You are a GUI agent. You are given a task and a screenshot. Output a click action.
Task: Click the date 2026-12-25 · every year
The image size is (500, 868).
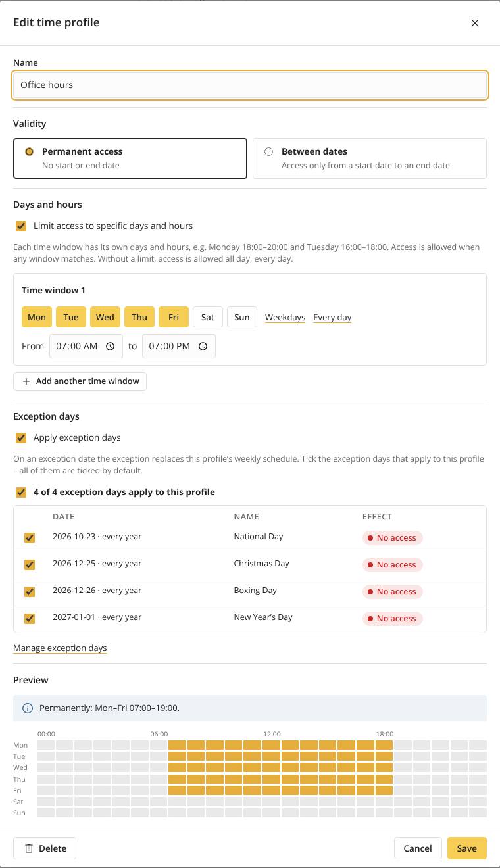click(x=97, y=564)
